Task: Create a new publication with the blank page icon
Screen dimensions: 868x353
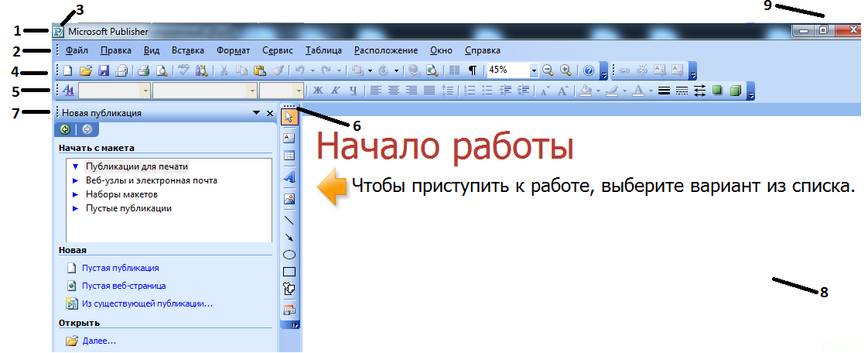Action: (67, 70)
